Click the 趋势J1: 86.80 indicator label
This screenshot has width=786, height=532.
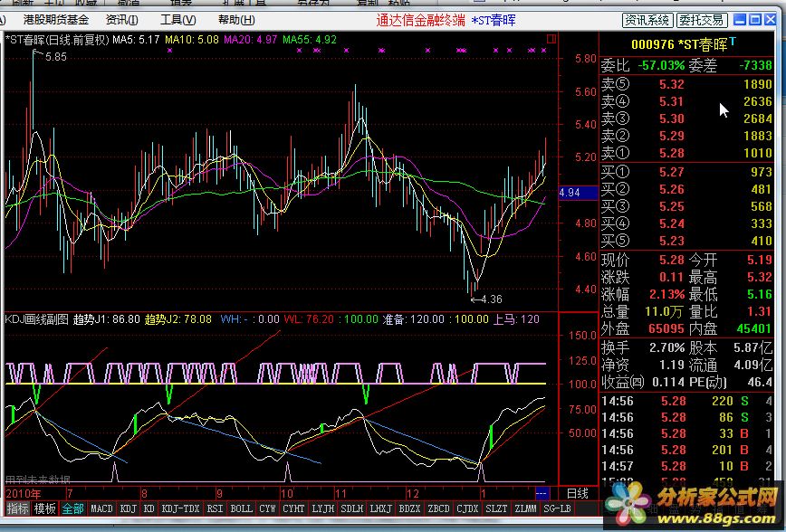[106, 319]
